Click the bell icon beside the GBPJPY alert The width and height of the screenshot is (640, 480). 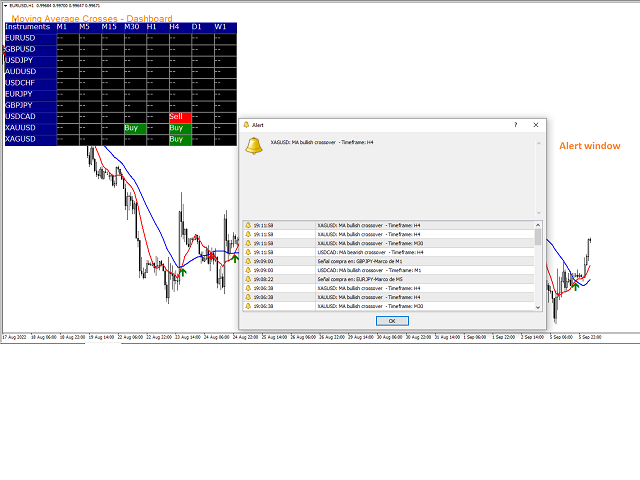(x=248, y=261)
